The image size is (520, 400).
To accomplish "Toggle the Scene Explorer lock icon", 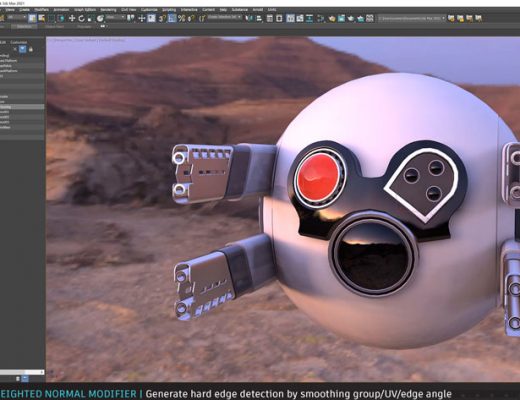I will click(31, 49).
